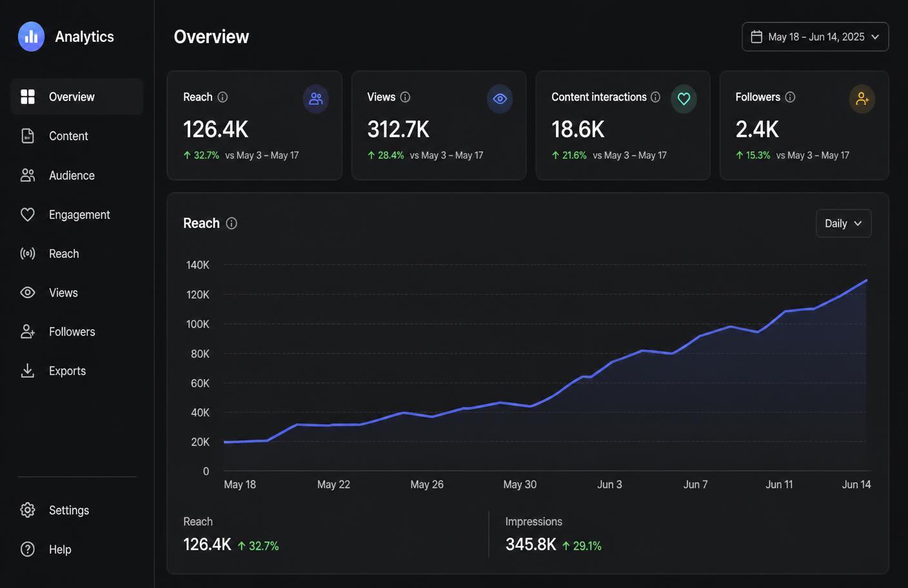
Task: Click the 60K y-axis label
Action: point(200,383)
